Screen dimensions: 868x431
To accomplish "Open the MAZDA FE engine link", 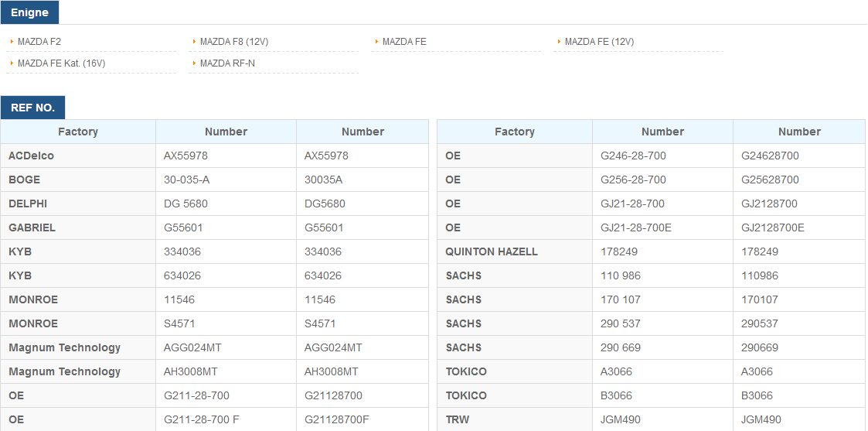I will pos(404,42).
